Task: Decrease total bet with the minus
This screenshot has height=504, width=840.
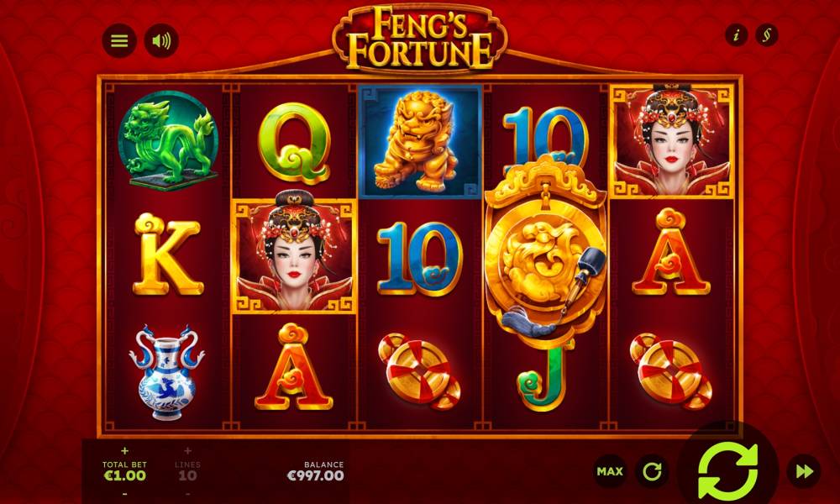Action: [x=125, y=493]
